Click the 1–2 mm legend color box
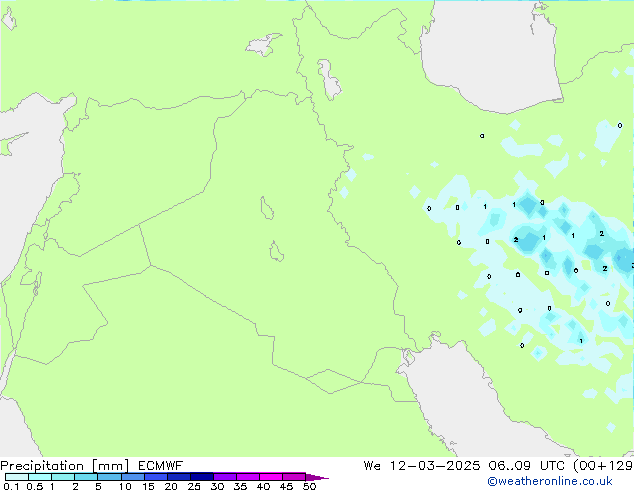Image resolution: width=634 pixels, height=490 pixels. pyautogui.click(x=63, y=477)
